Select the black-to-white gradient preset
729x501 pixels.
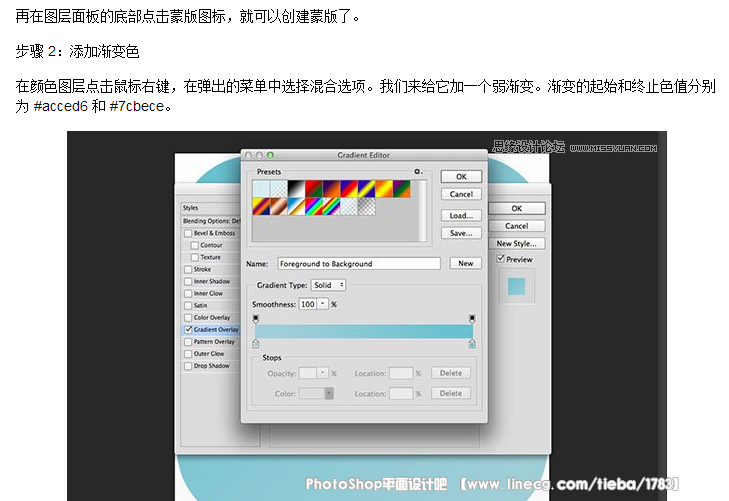pyautogui.click(x=298, y=188)
